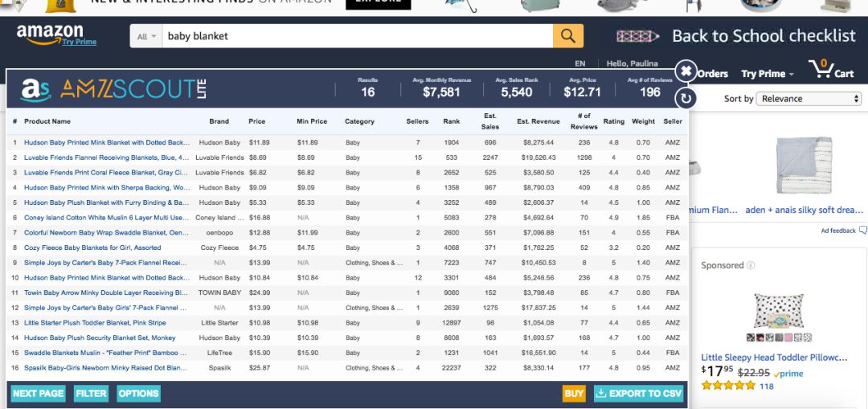Image resolution: width=868 pixels, height=409 pixels.
Task: Open Hudson Baby Plush Blanket with Furry Binding
Action: point(106,202)
